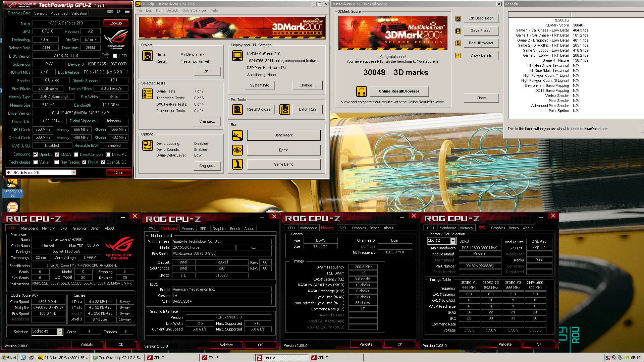Open Online Services menu in 3DMark2001
This screenshot has width=644, height=362.
[194, 10]
